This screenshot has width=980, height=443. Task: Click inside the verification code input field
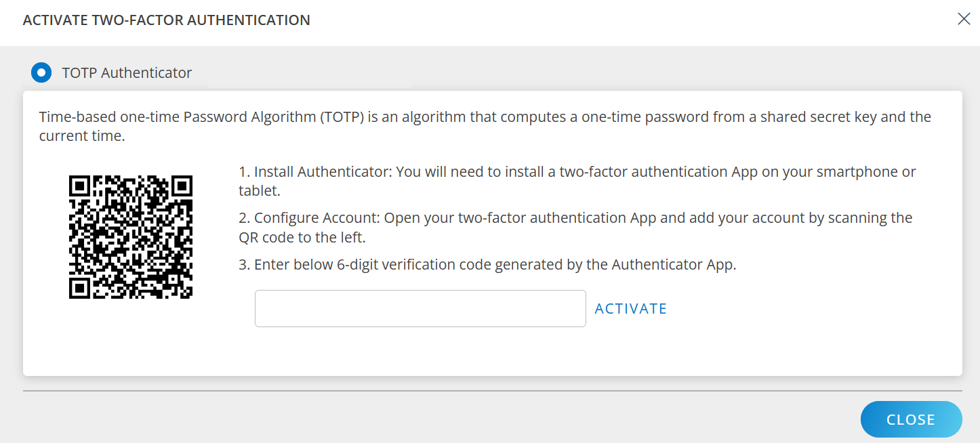(x=420, y=308)
